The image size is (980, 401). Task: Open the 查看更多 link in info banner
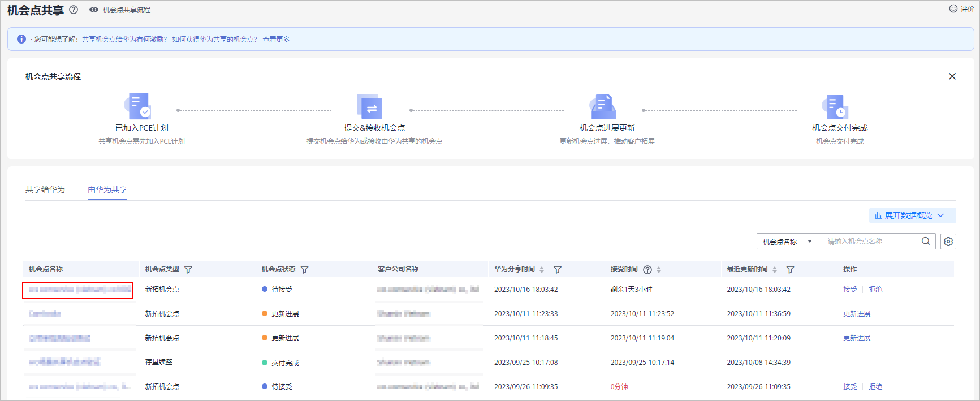click(276, 40)
